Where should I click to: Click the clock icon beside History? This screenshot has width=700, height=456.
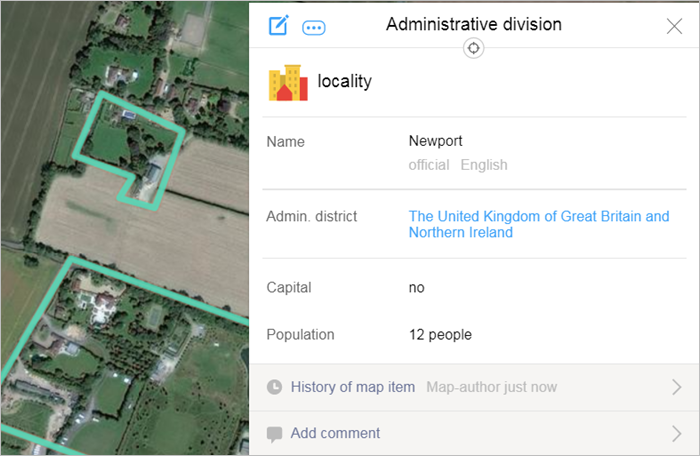pyautogui.click(x=275, y=387)
